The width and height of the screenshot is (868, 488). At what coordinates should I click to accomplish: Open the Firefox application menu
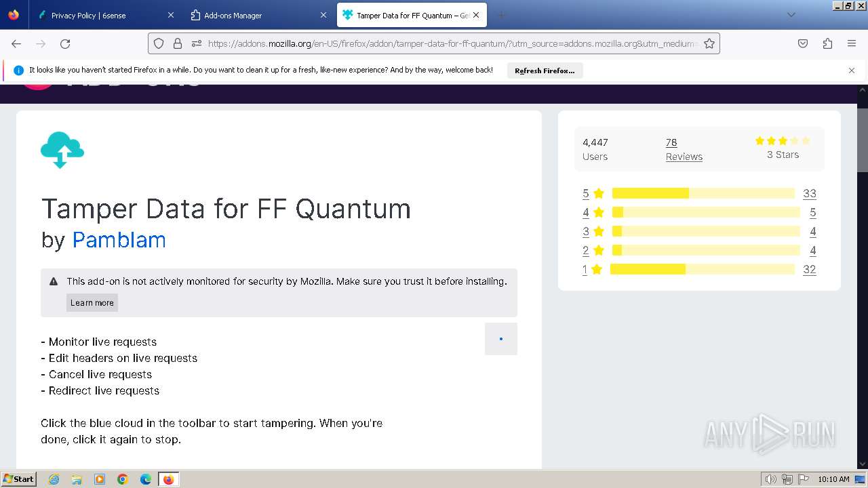click(x=852, y=43)
